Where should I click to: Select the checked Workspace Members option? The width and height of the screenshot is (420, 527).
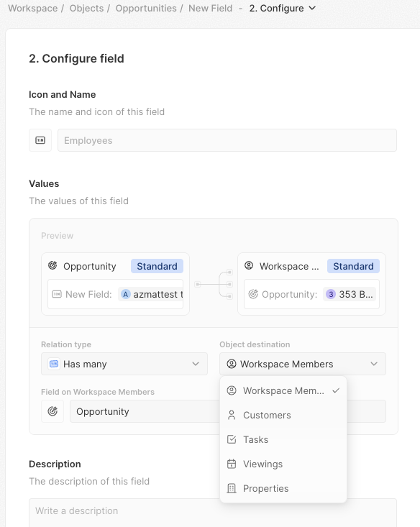(x=283, y=390)
